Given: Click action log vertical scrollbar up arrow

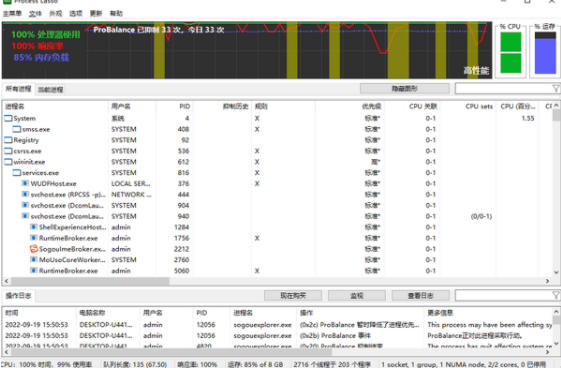Looking at the screenshot, I should point(556,312).
